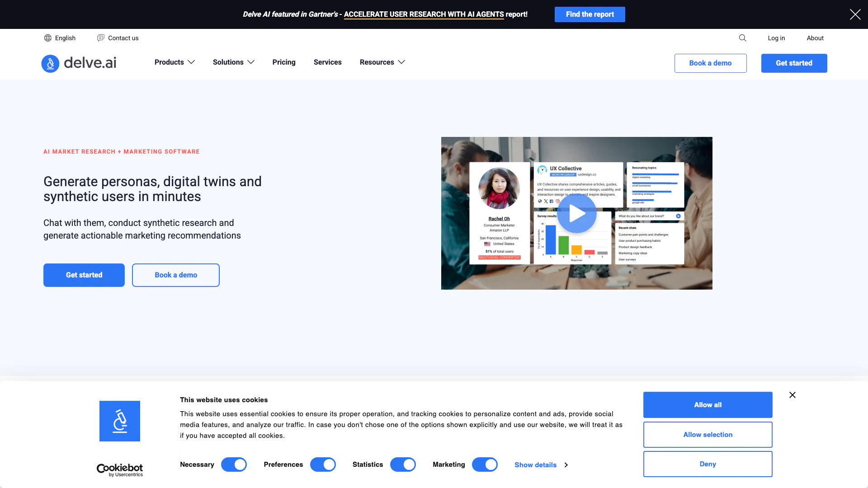This screenshot has width=868, height=488.
Task: Play the hero video
Action: click(x=576, y=213)
